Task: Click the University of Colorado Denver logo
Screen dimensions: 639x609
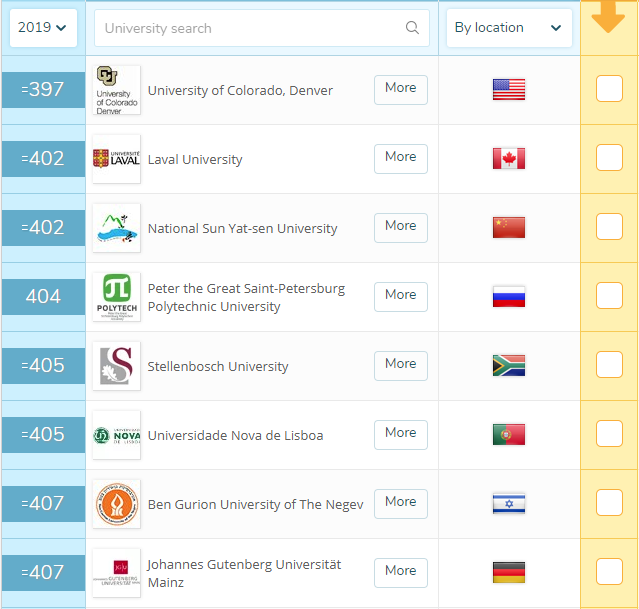Action: tap(116, 90)
